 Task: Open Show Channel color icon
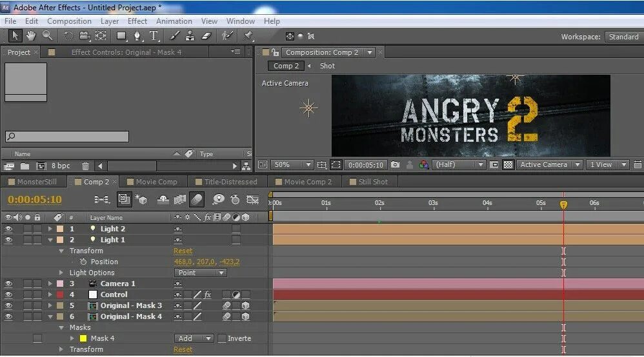(423, 164)
